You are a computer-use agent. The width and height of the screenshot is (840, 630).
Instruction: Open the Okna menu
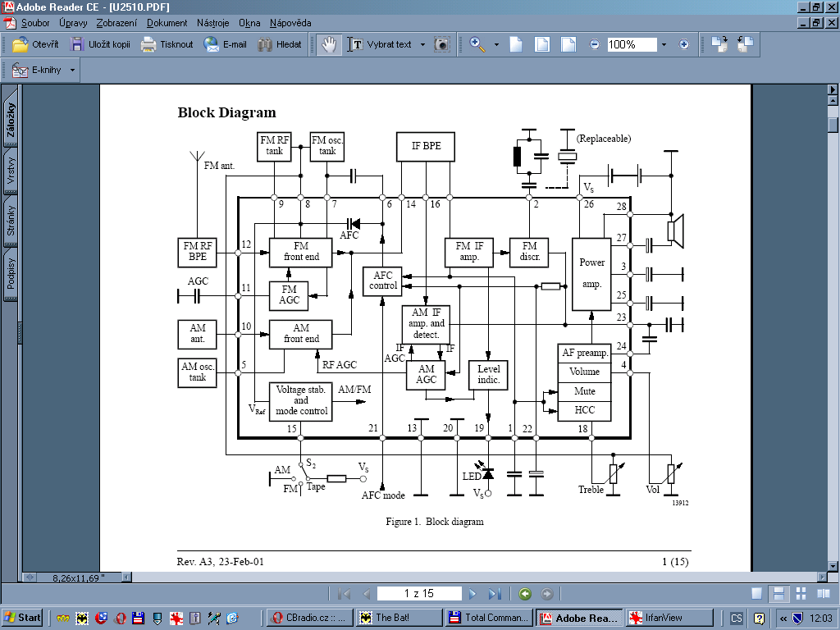249,23
